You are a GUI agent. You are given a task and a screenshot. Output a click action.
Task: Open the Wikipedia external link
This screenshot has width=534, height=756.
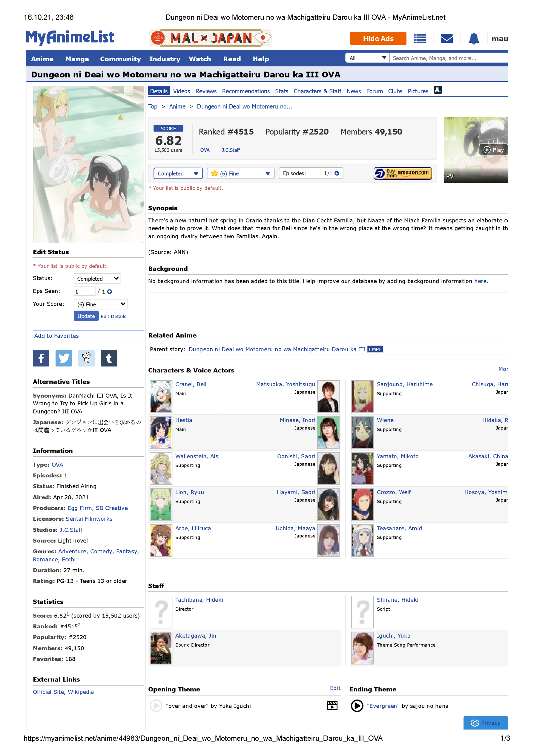pos(81,692)
